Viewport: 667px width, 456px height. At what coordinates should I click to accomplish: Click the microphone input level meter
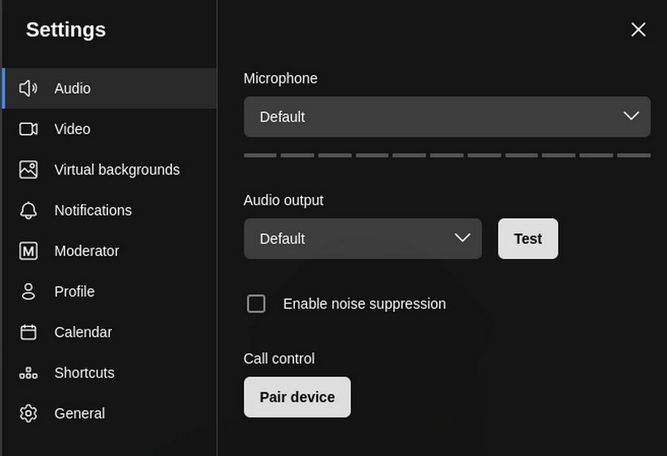[446, 155]
